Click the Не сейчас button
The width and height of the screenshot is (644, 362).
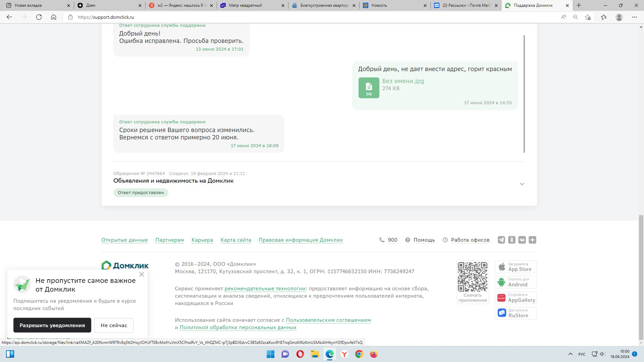[114, 325]
